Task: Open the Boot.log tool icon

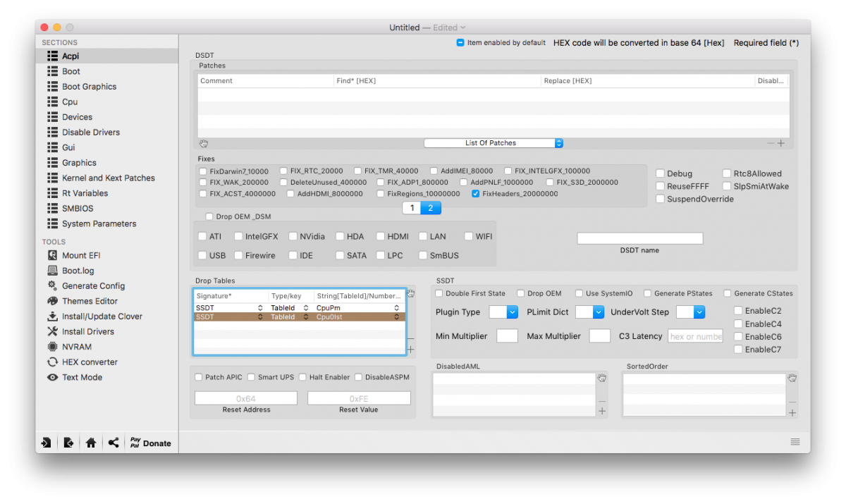Action: (x=52, y=271)
